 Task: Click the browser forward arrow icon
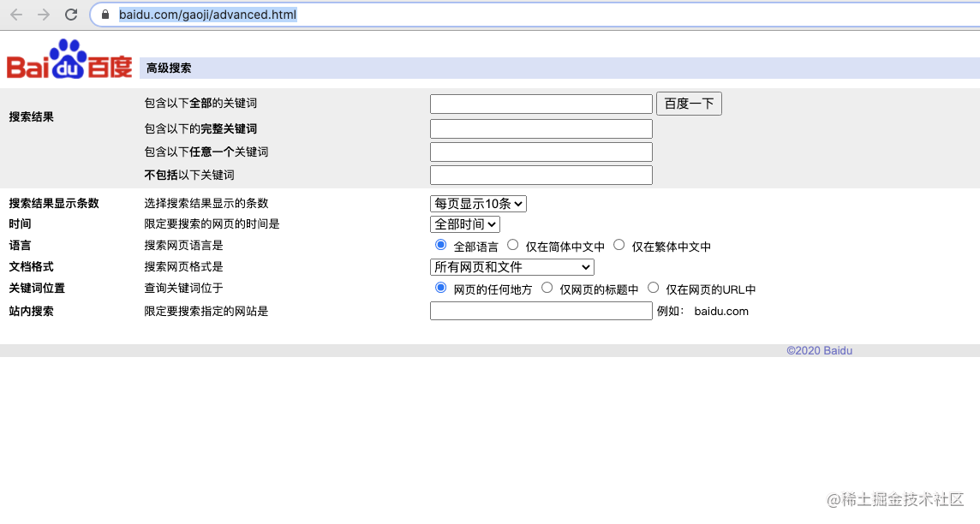pyautogui.click(x=44, y=15)
